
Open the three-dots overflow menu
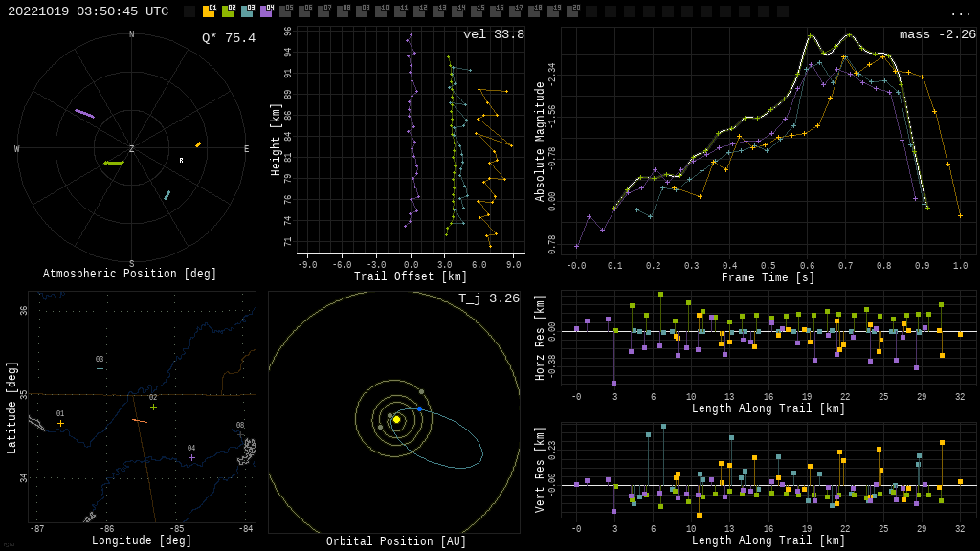tap(960, 12)
